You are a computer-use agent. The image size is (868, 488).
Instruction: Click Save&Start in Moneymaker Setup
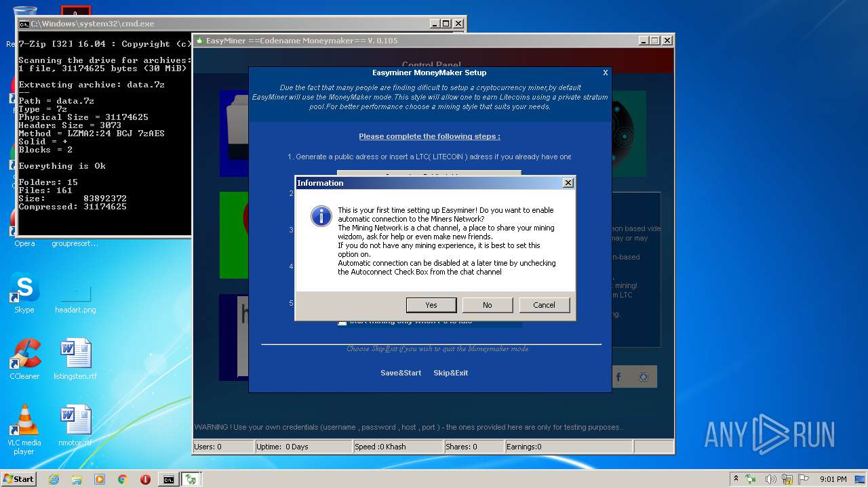coord(401,373)
